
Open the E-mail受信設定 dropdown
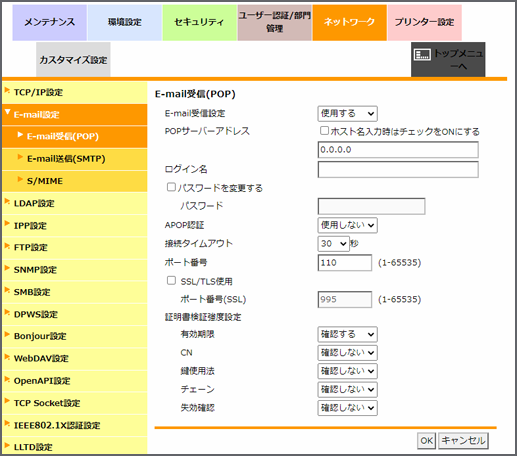pos(347,114)
